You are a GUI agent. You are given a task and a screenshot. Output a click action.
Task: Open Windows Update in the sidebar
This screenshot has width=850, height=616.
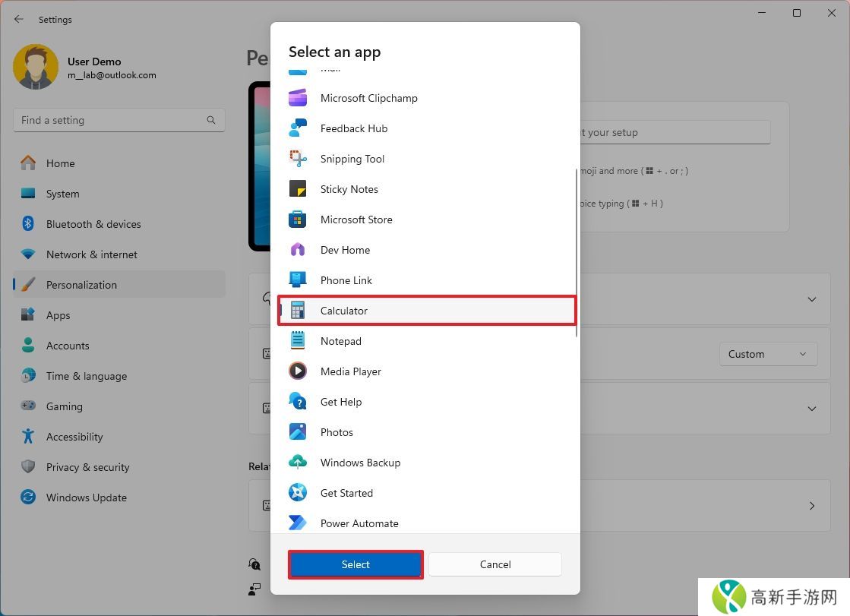(x=86, y=498)
